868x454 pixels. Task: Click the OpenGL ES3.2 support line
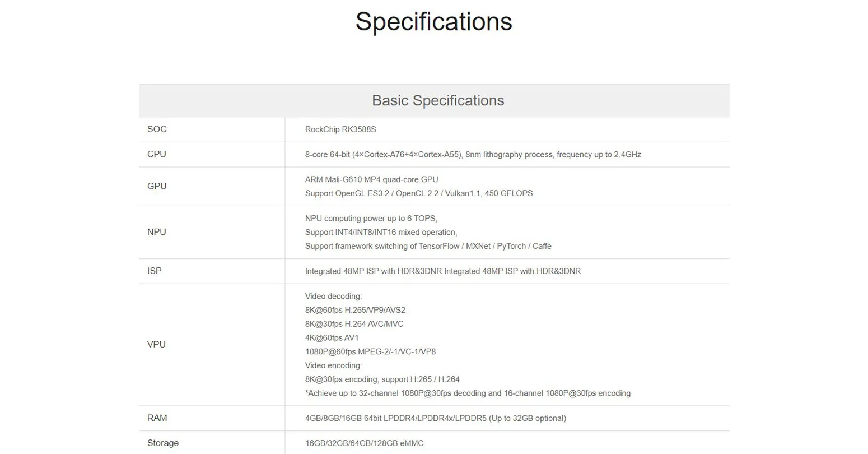(x=418, y=193)
